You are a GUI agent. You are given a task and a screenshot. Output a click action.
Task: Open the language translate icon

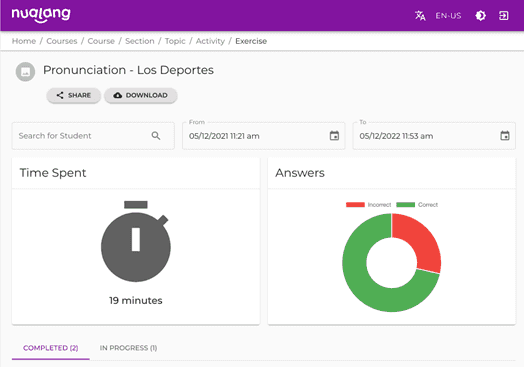420,16
